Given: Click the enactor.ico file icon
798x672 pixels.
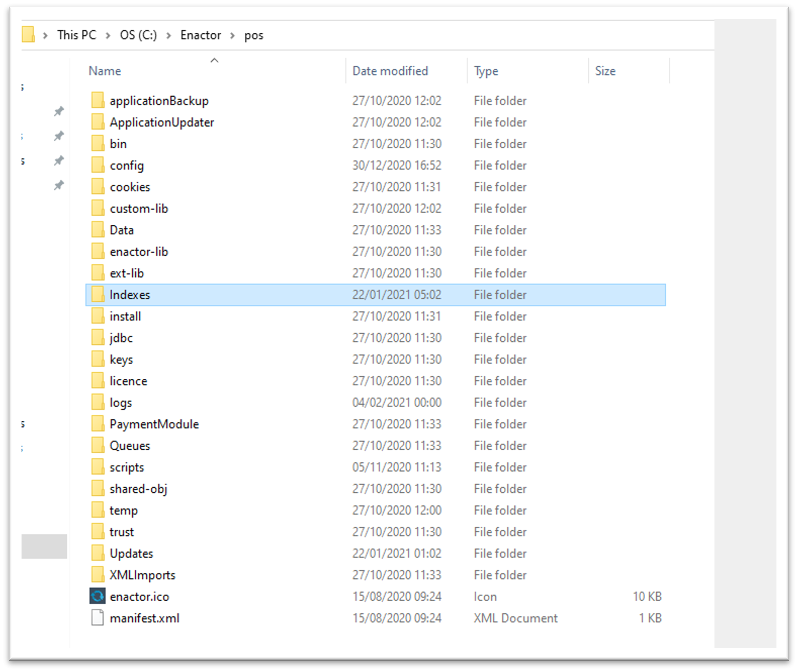Looking at the screenshot, I should 97,596.
